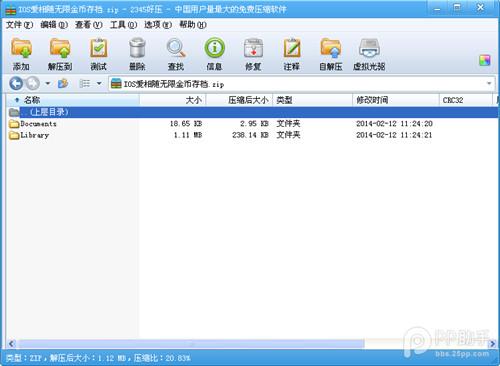
Task: Click the 查找 (Find) magnifier icon
Action: [176, 49]
